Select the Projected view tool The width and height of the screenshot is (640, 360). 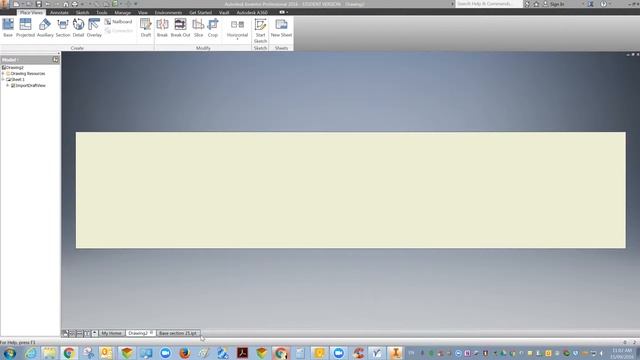coord(25,28)
